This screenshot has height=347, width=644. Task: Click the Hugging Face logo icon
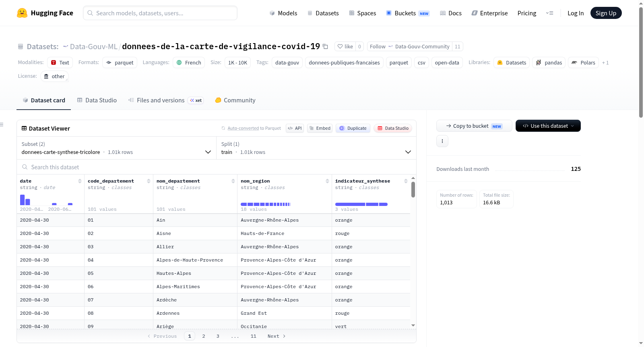pos(22,13)
